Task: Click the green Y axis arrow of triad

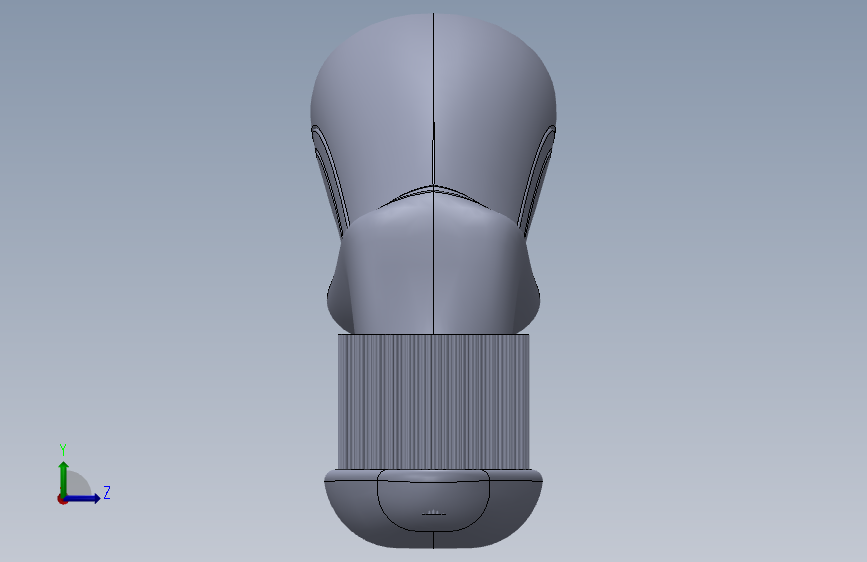Action: pyautogui.click(x=64, y=478)
